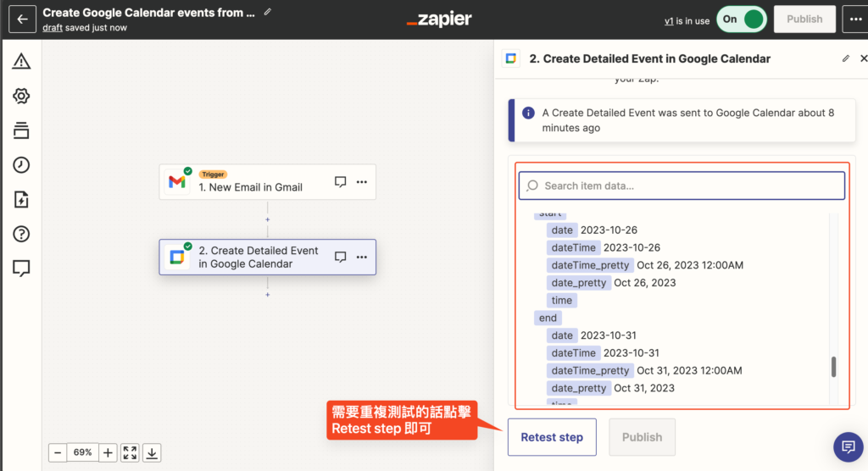The width and height of the screenshot is (868, 471).
Task: Click the search magnifier icon
Action: 532,186
